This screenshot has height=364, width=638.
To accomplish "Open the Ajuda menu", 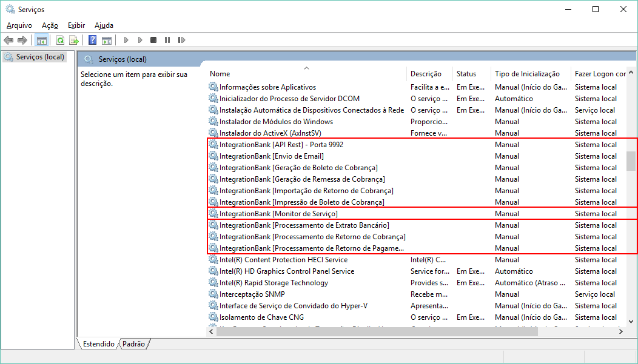I will (x=104, y=25).
